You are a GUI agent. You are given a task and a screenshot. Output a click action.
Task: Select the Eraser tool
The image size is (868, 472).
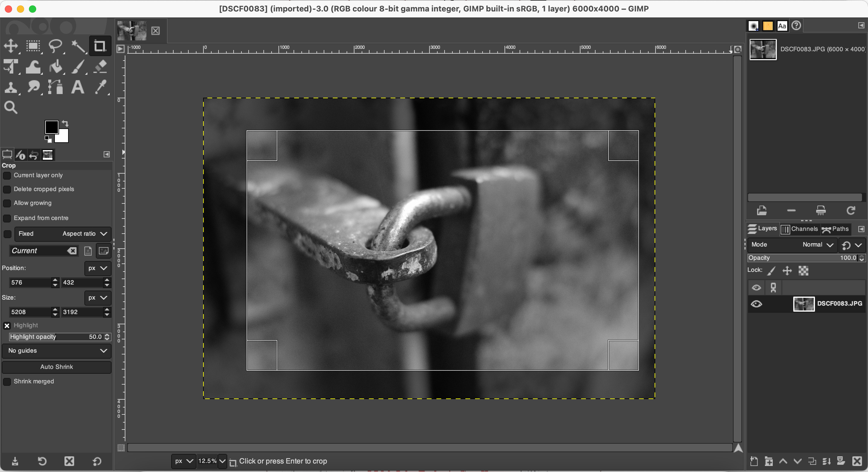pos(100,67)
